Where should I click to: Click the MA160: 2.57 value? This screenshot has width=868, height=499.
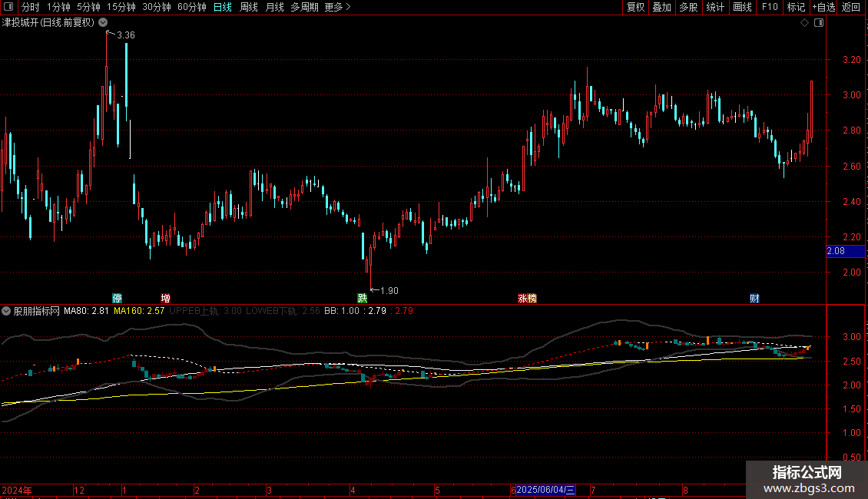coord(139,311)
